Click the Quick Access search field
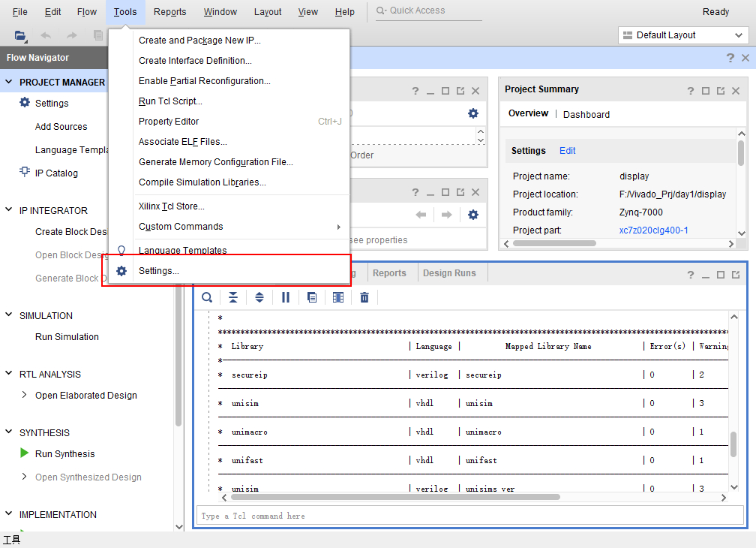Image resolution: width=756 pixels, height=548 pixels. coord(429,11)
